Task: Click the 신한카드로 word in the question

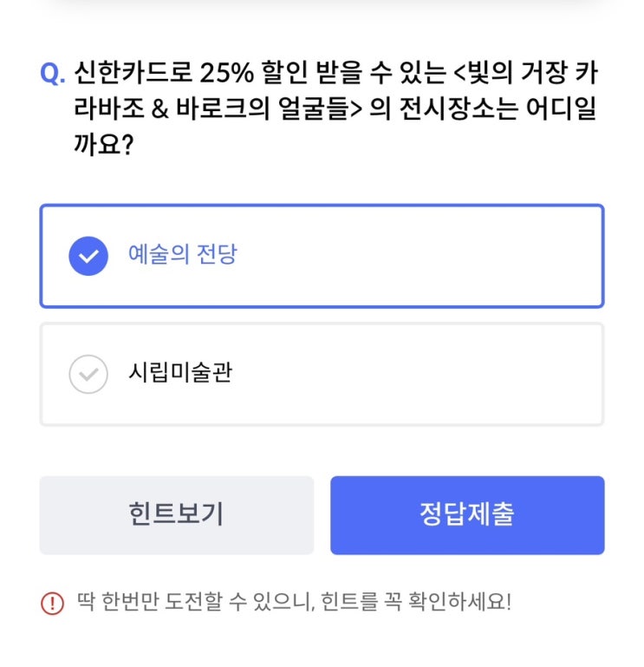Action: pos(130,74)
